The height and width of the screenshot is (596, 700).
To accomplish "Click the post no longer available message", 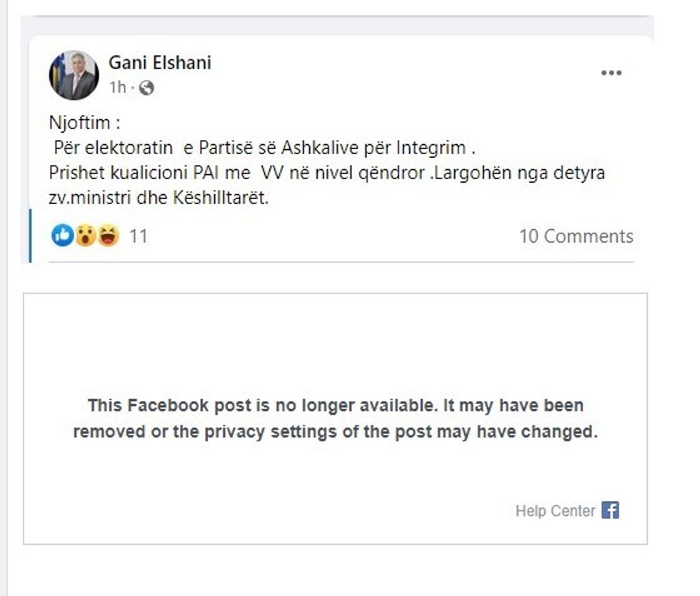I will (x=335, y=419).
